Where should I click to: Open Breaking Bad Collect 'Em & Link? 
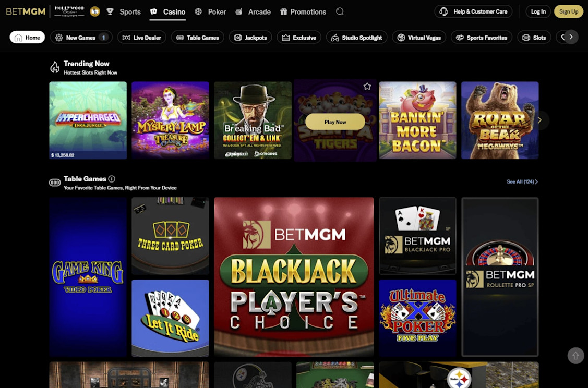pyautogui.click(x=253, y=120)
